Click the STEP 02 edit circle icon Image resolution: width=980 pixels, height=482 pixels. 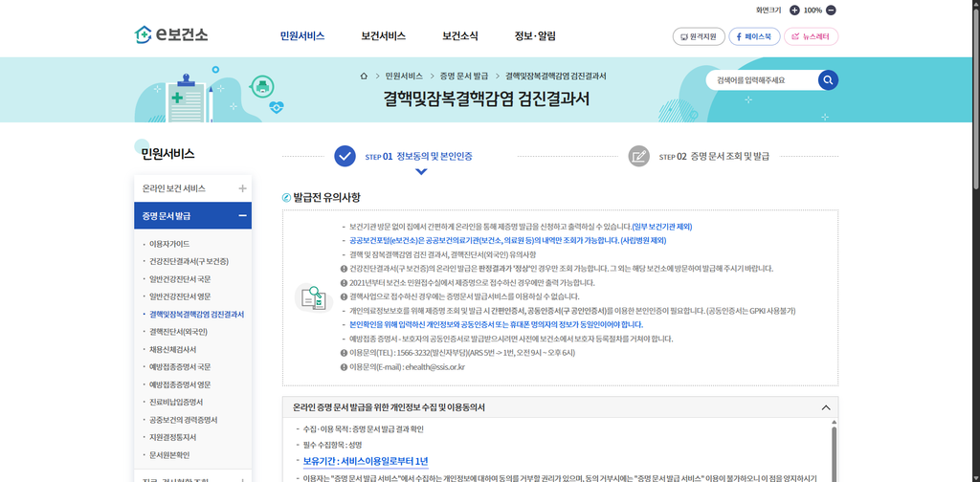point(638,156)
